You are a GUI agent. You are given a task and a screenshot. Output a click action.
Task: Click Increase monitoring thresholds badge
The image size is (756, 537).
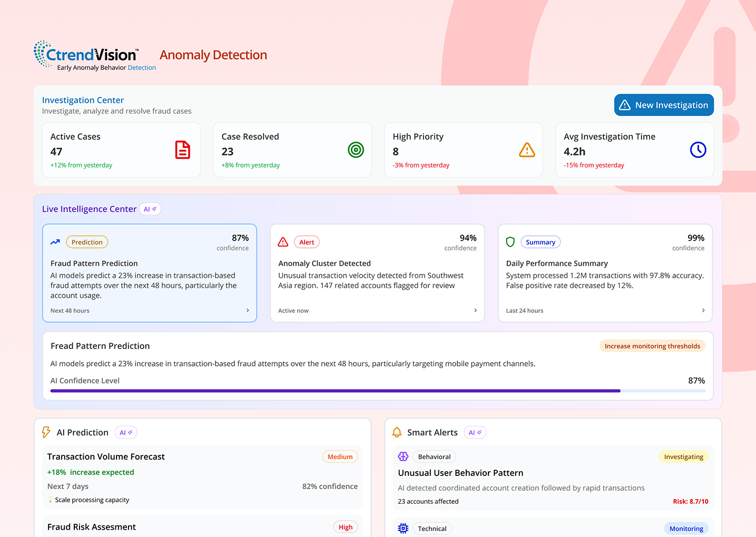click(x=652, y=346)
